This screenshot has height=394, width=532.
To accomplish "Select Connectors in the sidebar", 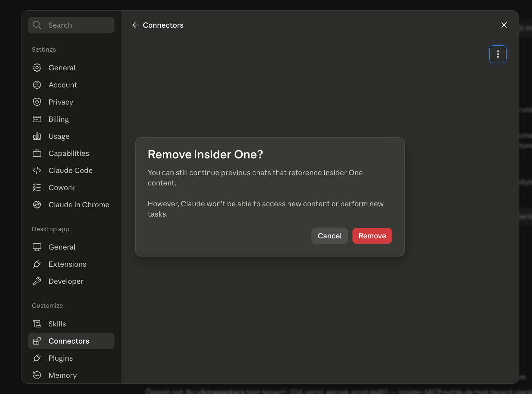I will [71, 341].
